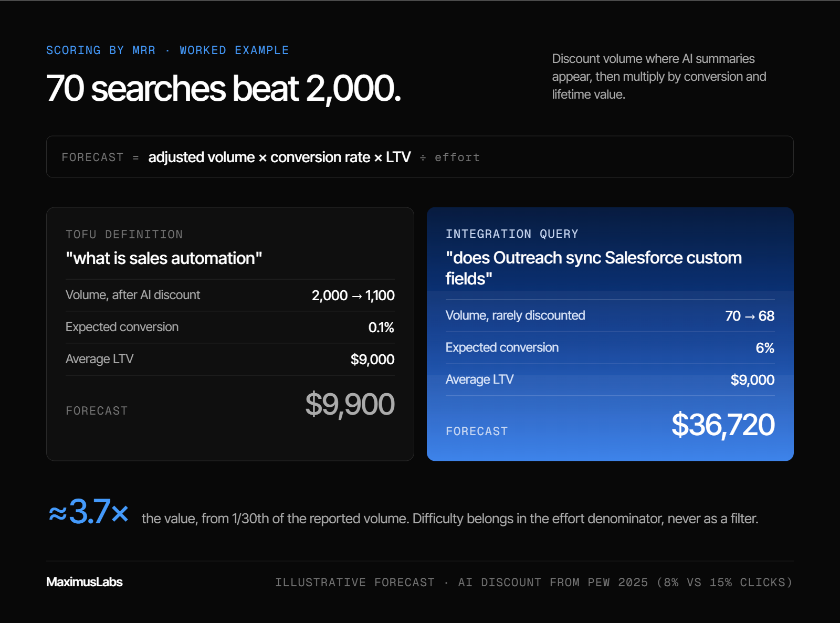The image size is (840, 623).
Task: Click 'Average LTV' label in TOFU card
Action: point(100,359)
